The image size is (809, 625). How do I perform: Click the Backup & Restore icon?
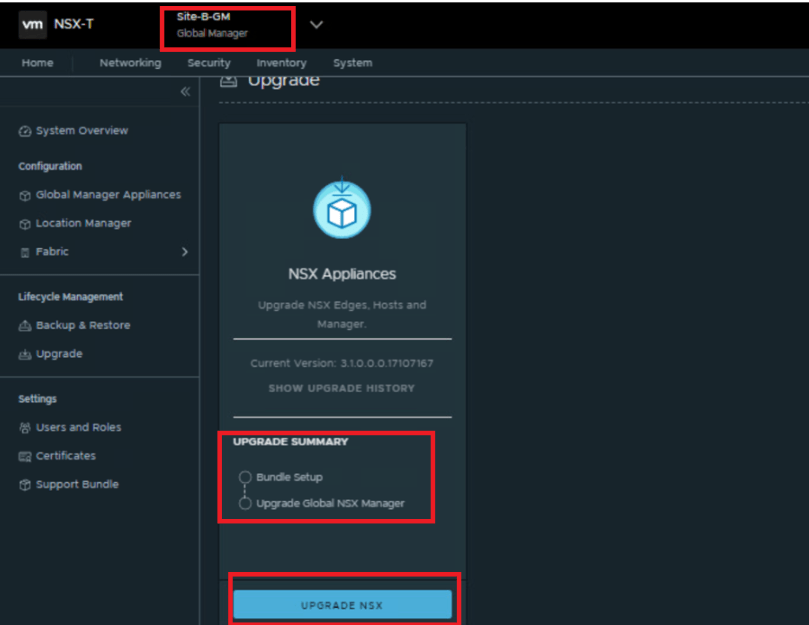[x=25, y=326]
